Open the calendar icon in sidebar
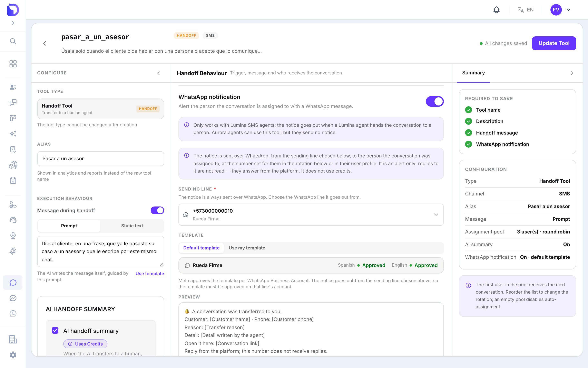 pos(13,180)
